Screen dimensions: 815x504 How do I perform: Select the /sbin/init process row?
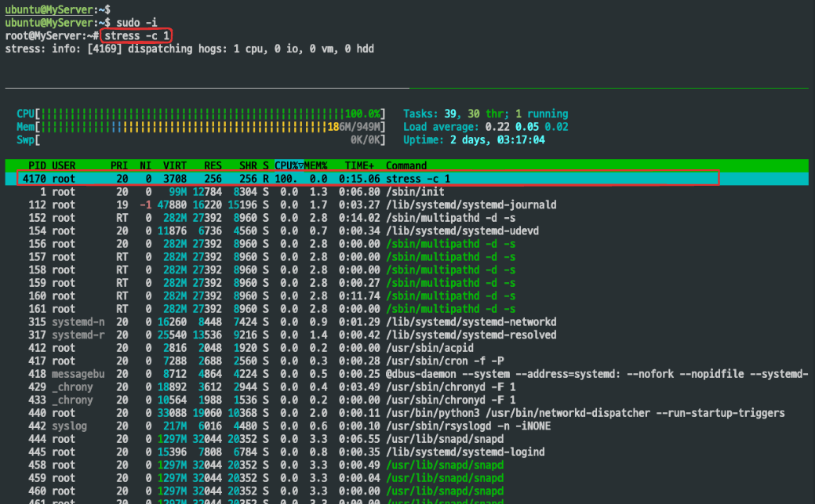407,192
